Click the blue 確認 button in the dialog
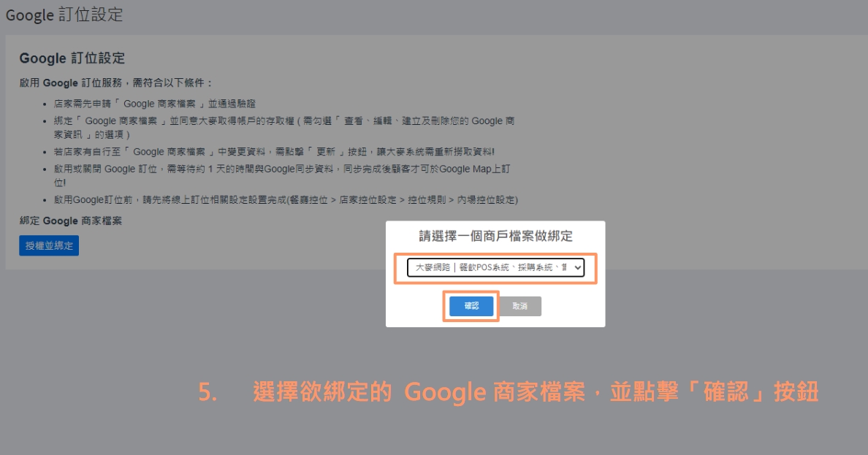Viewport: 868px width, 455px height. [x=471, y=306]
